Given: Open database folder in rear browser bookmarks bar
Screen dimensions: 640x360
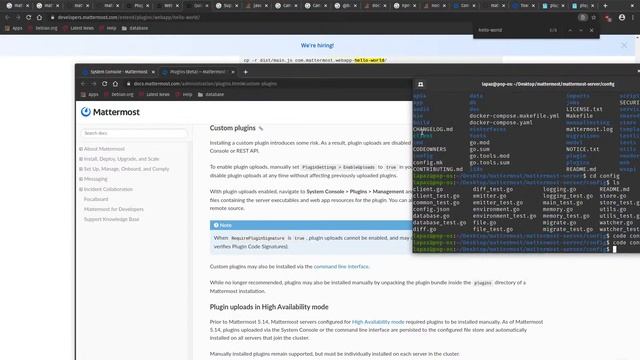Looking at the screenshot, I should click(x=135, y=28).
